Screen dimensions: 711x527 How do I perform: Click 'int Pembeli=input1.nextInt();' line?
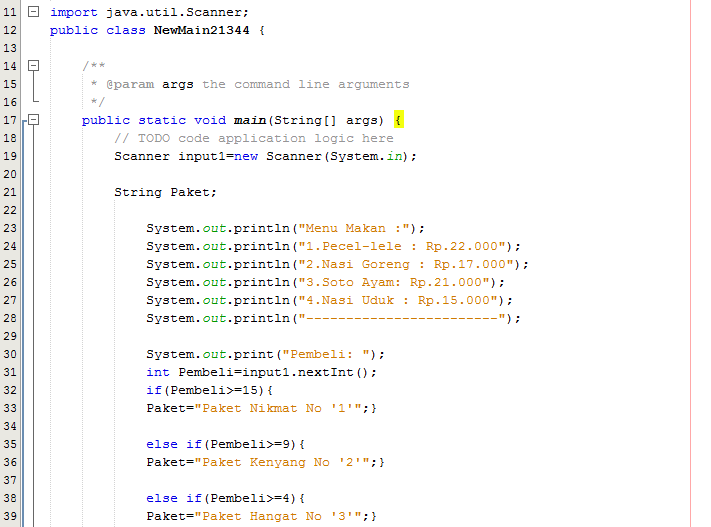261,372
